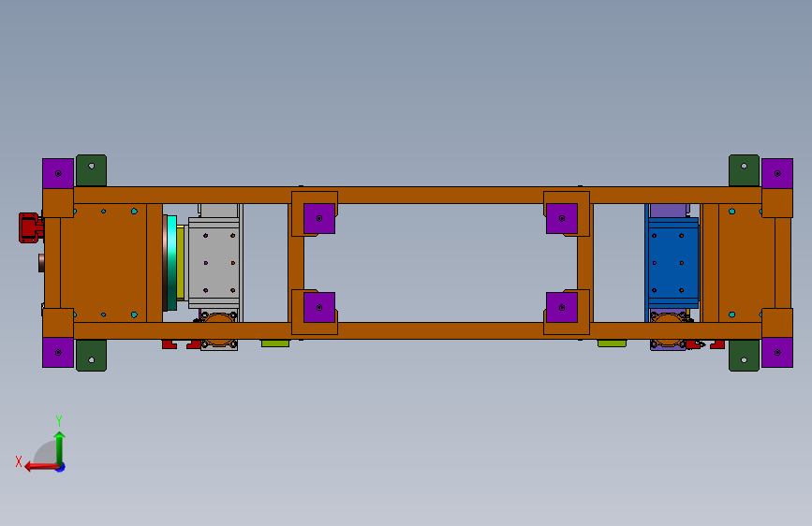Click the blue Z axis dot on the triad
The width and height of the screenshot is (812, 526).
pyautogui.click(x=61, y=467)
